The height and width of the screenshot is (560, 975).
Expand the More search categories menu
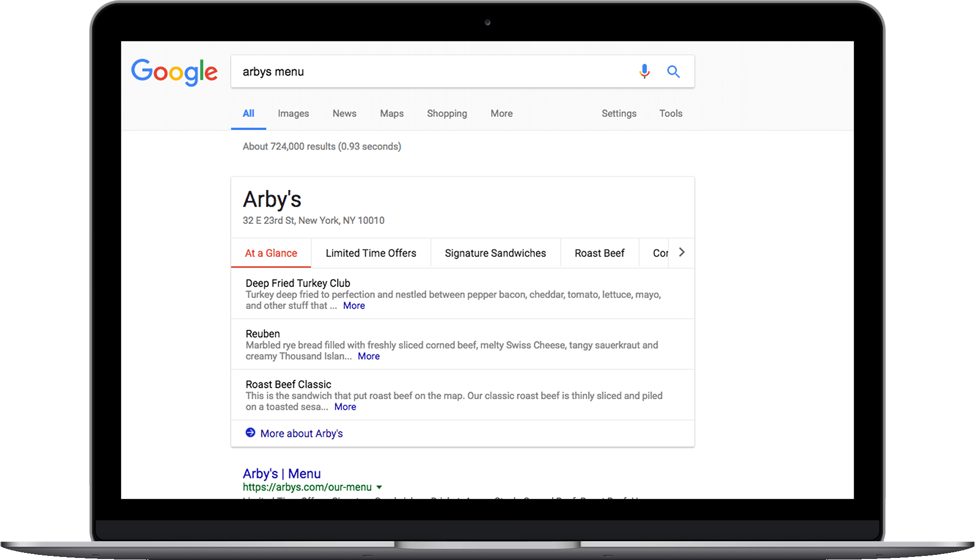[x=501, y=113]
